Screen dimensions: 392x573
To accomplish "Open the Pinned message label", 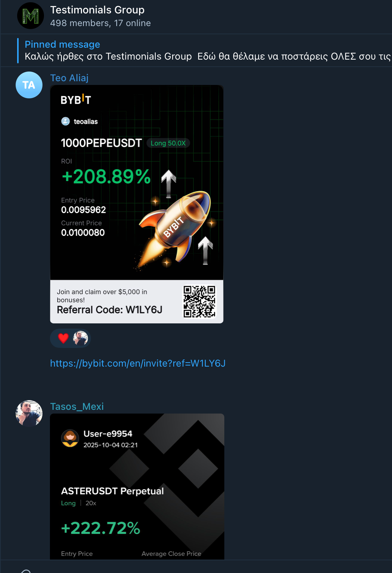I will pyautogui.click(x=62, y=44).
